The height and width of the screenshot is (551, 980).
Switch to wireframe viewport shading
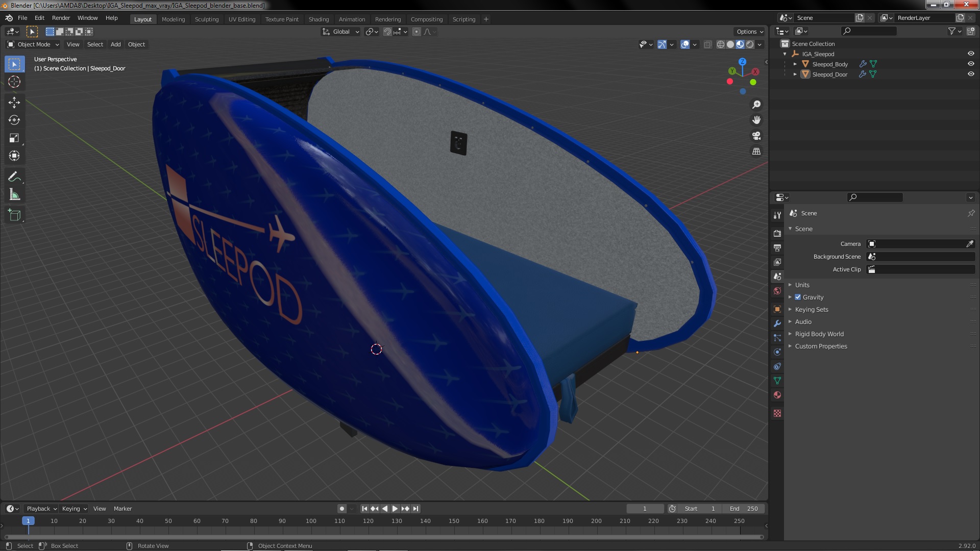[x=721, y=44]
